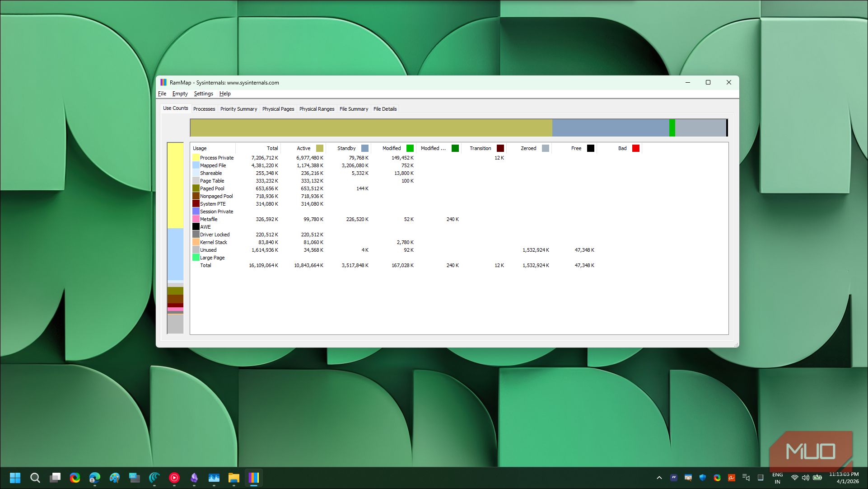Open the purple quote-mark tray icon
This screenshot has height=489, width=868.
pyautogui.click(x=674, y=478)
